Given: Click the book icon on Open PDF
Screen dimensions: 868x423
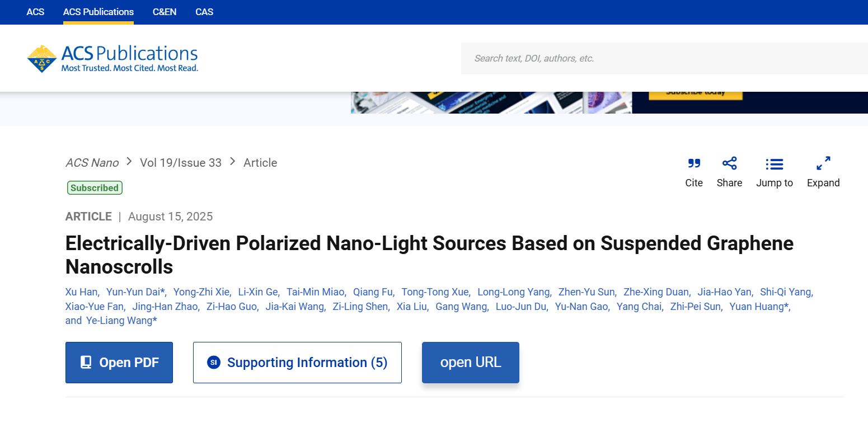Looking at the screenshot, I should [x=86, y=363].
